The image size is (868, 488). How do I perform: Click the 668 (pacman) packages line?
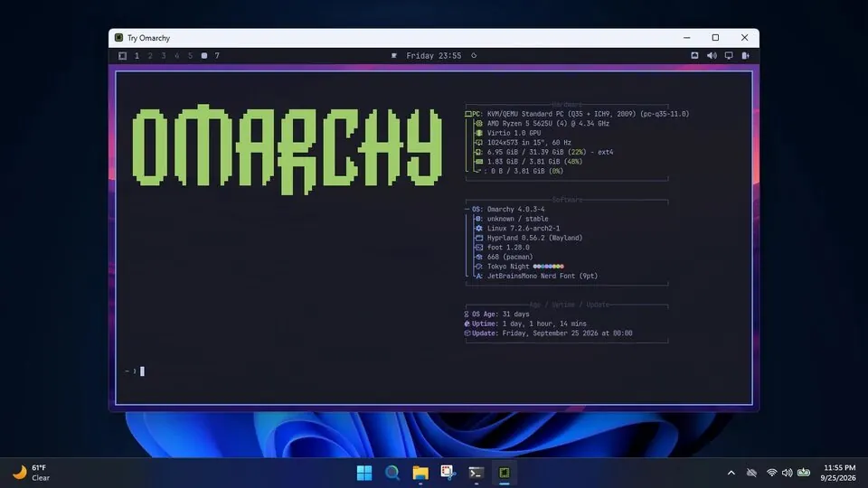point(505,257)
